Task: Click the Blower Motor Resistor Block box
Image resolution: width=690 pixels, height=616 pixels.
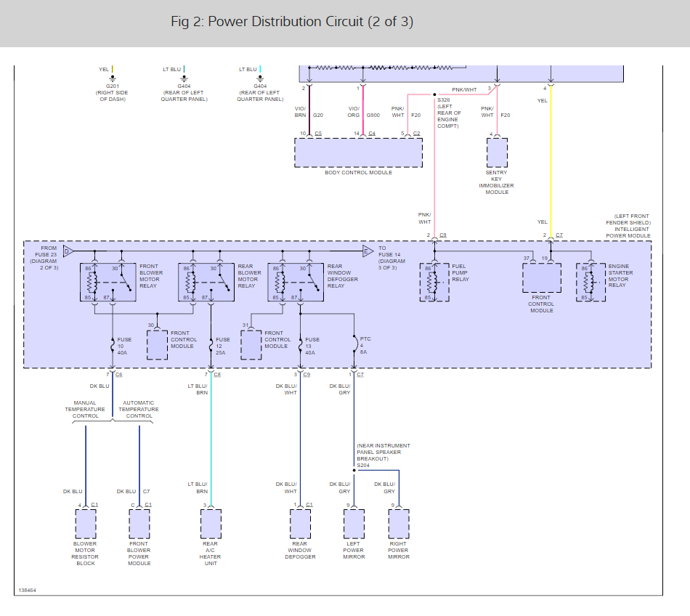Action: click(86, 524)
